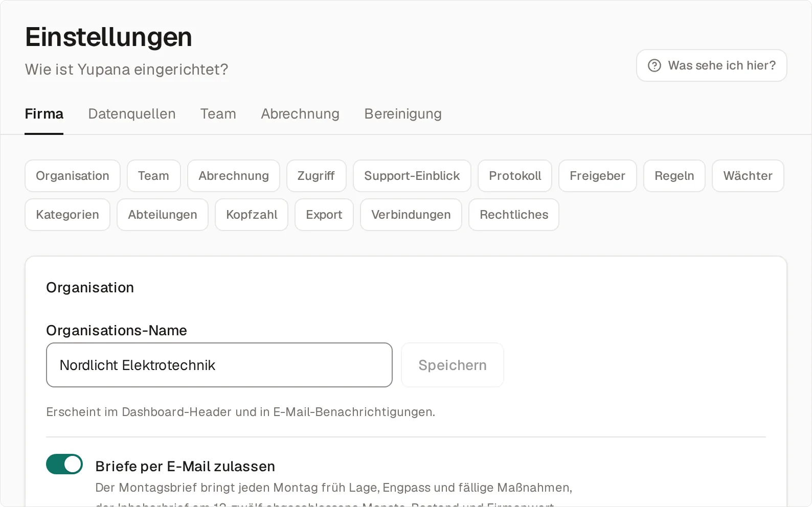Click the Organisation card heading
Viewport: 812px width, 507px height.
click(x=90, y=288)
